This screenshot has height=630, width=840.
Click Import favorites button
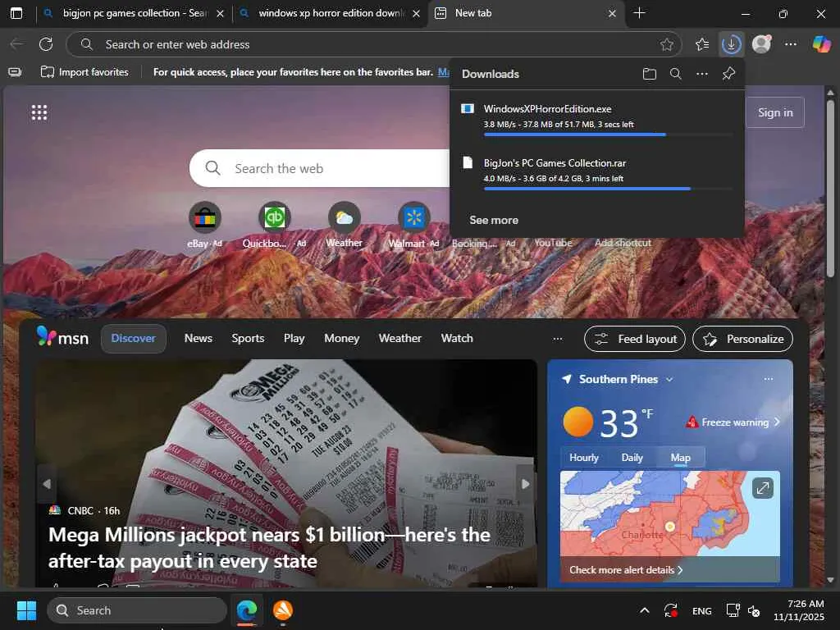84,72
